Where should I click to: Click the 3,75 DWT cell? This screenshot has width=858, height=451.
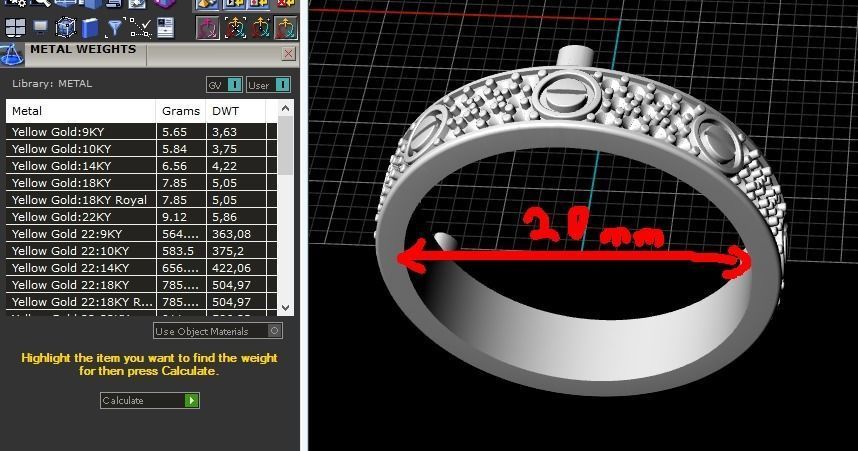(x=236, y=149)
